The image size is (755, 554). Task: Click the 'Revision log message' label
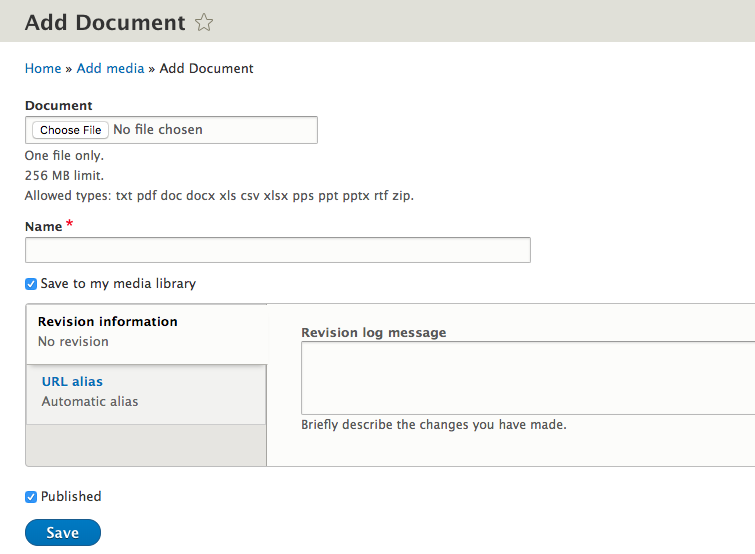[x=373, y=333]
